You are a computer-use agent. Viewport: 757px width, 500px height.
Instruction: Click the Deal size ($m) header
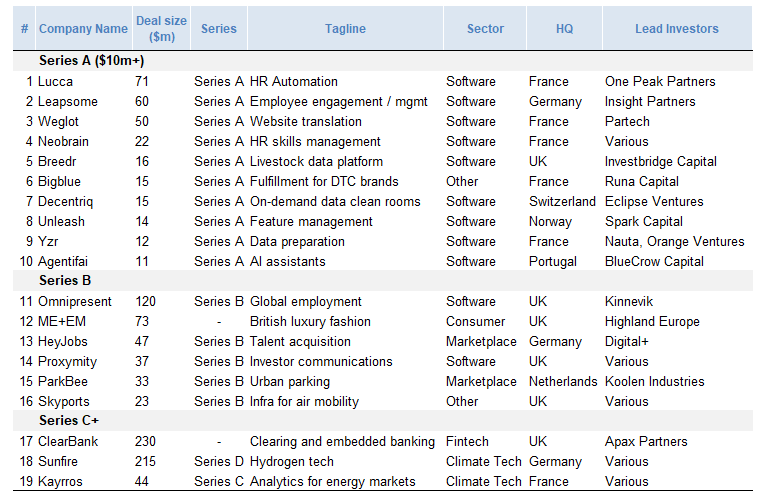[161, 28]
